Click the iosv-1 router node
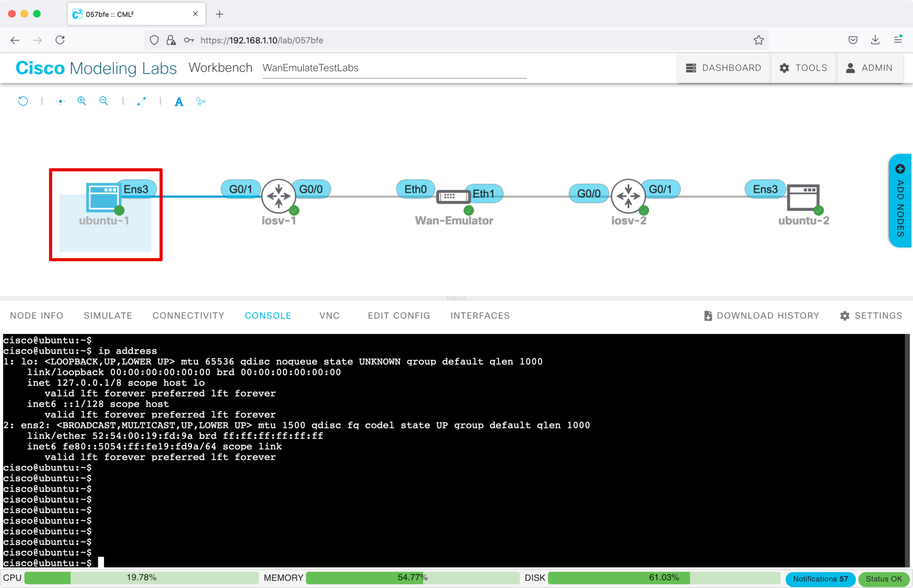Viewport: 913px width, 588px height. click(279, 196)
